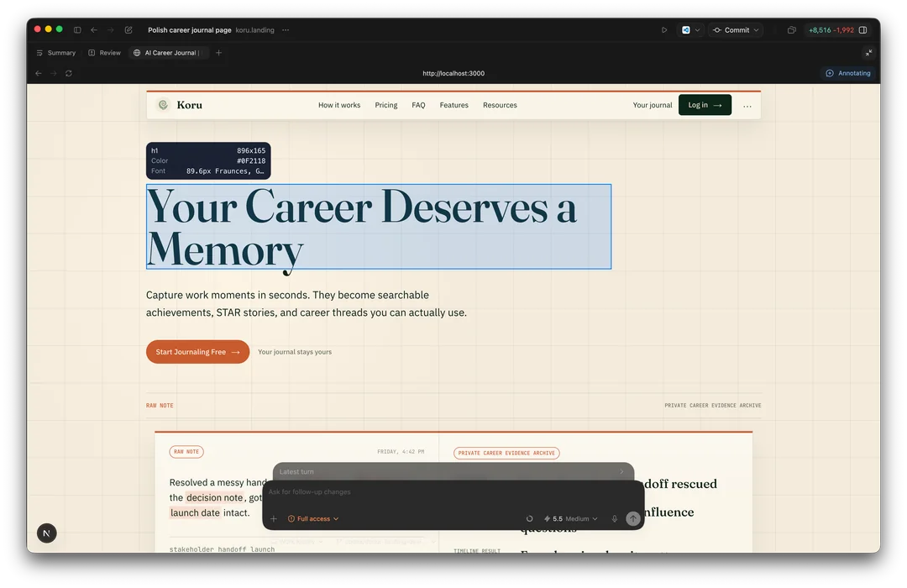The height and width of the screenshot is (588, 907).
Task: Click the stakeholder handoff launch tags text
Action: pos(222,549)
